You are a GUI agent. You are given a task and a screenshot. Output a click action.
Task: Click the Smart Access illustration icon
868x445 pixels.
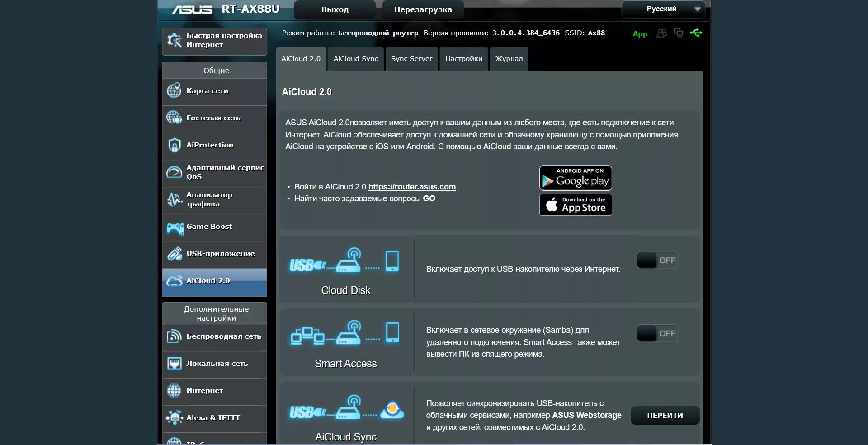point(344,334)
